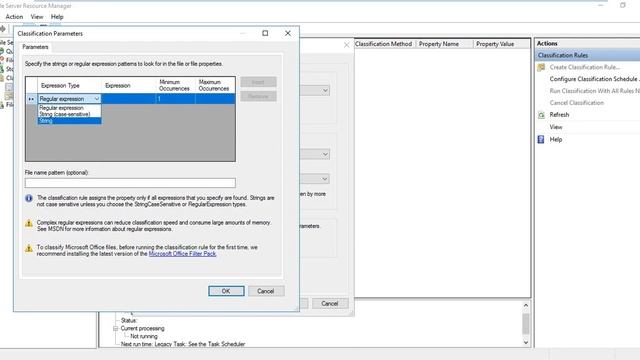Viewport: 640px width, 360px height.
Task: Close the background rule dialog with X
Action: pos(347,45)
